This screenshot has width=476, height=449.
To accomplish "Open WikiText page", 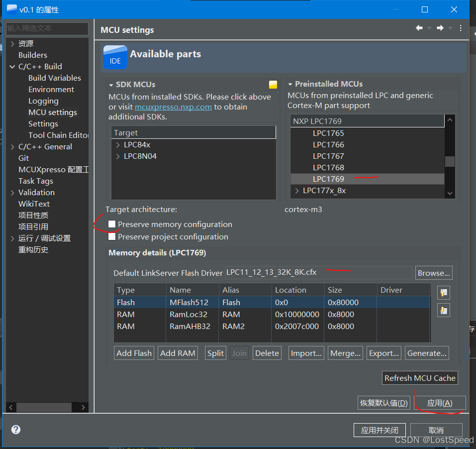I will 34,204.
